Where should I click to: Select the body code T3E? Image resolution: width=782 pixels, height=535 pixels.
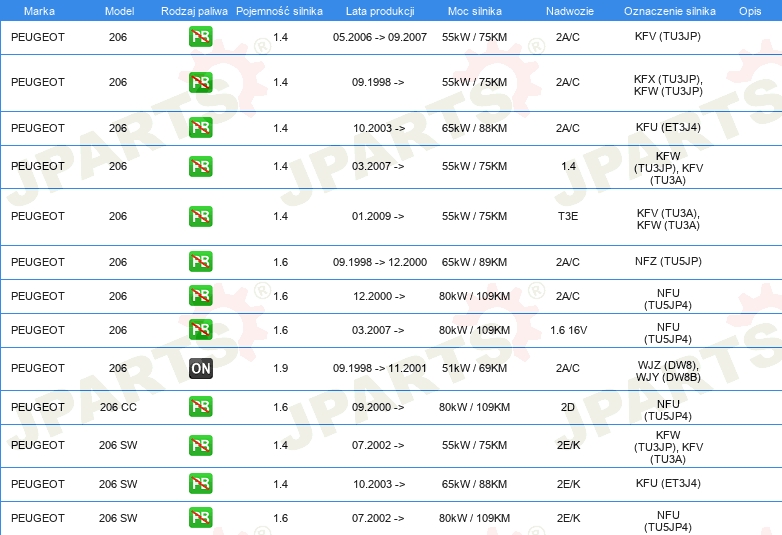568,216
